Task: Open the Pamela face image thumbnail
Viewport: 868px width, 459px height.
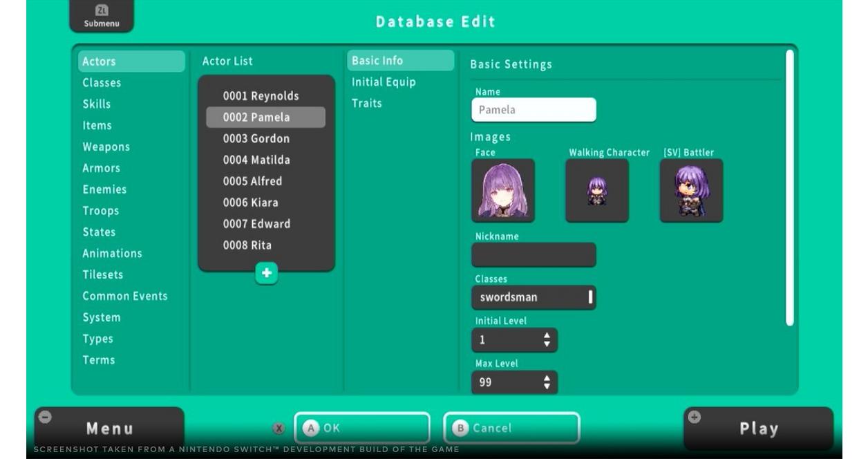Action: coord(502,190)
